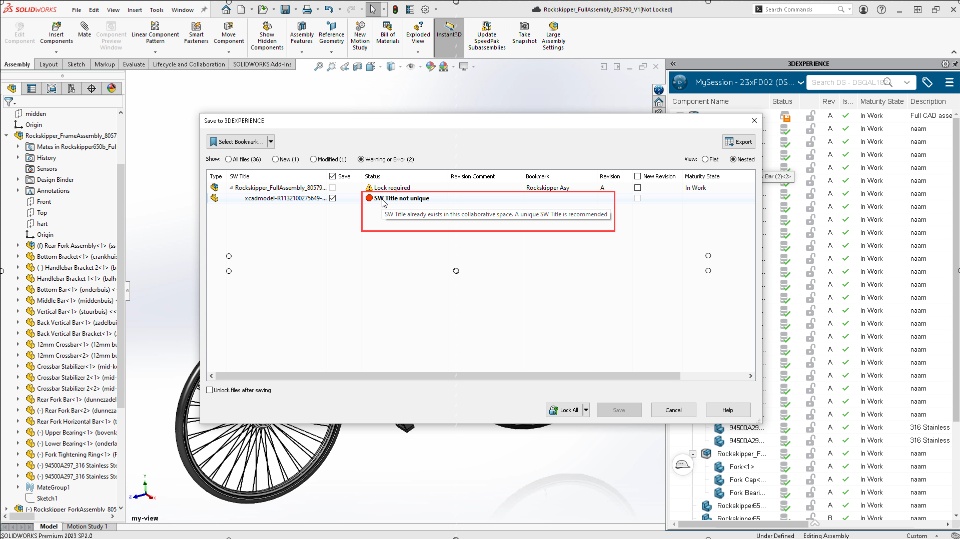This screenshot has height=539, width=960.
Task: Open the Tools menu
Action: 157,10
